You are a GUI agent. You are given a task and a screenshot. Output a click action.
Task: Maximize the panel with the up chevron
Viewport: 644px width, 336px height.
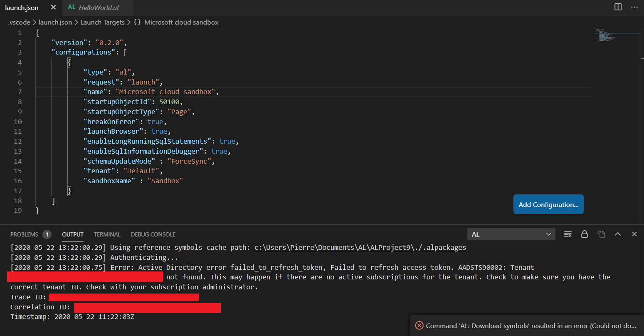pyautogui.click(x=618, y=234)
